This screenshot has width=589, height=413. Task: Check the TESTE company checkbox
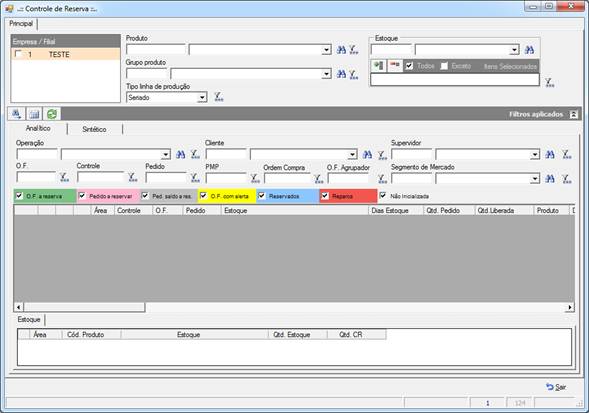point(18,54)
